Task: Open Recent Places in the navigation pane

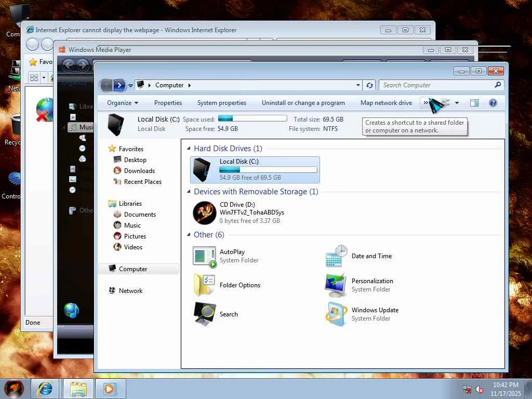Action: (143, 181)
